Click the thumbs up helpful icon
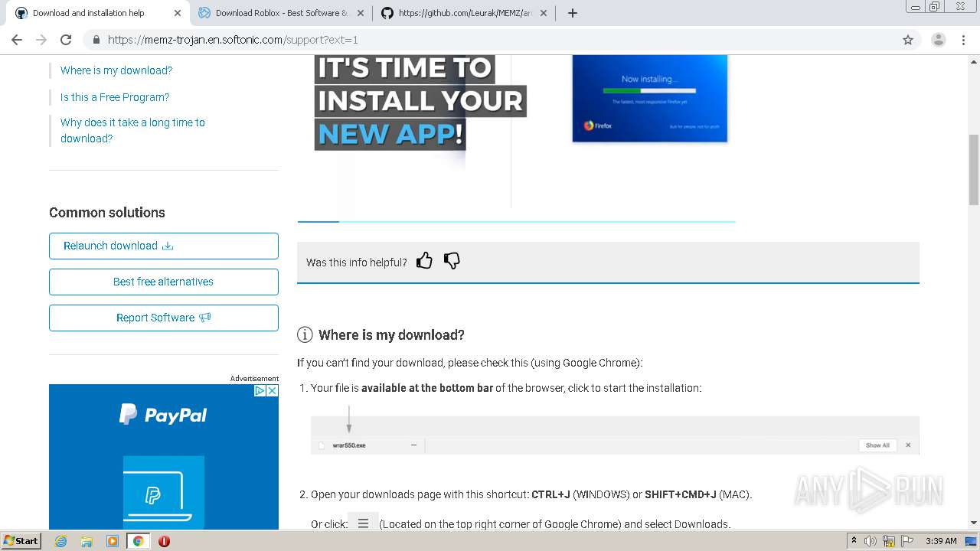The width and height of the screenshot is (980, 551). tap(424, 261)
